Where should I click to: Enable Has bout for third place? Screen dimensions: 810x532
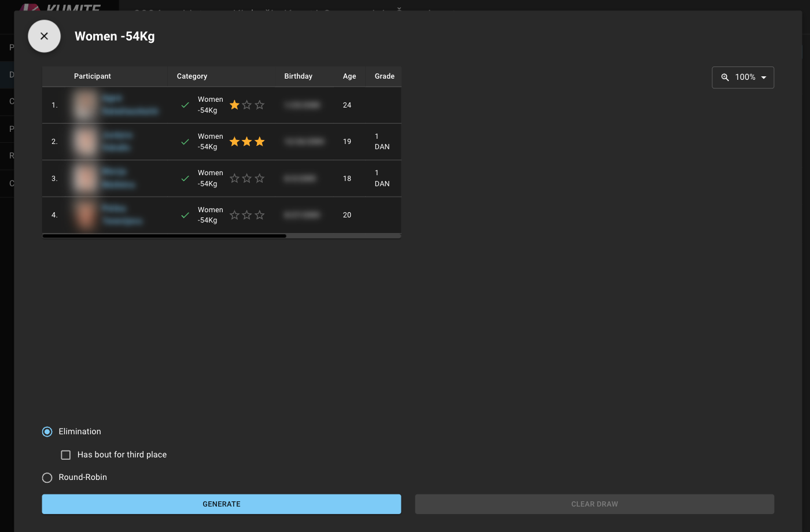(66, 455)
